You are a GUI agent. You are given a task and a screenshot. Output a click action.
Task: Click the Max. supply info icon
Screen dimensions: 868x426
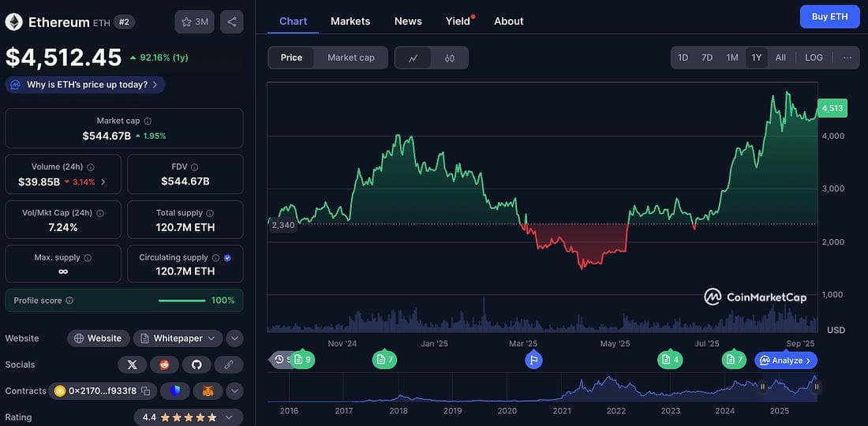[88, 258]
